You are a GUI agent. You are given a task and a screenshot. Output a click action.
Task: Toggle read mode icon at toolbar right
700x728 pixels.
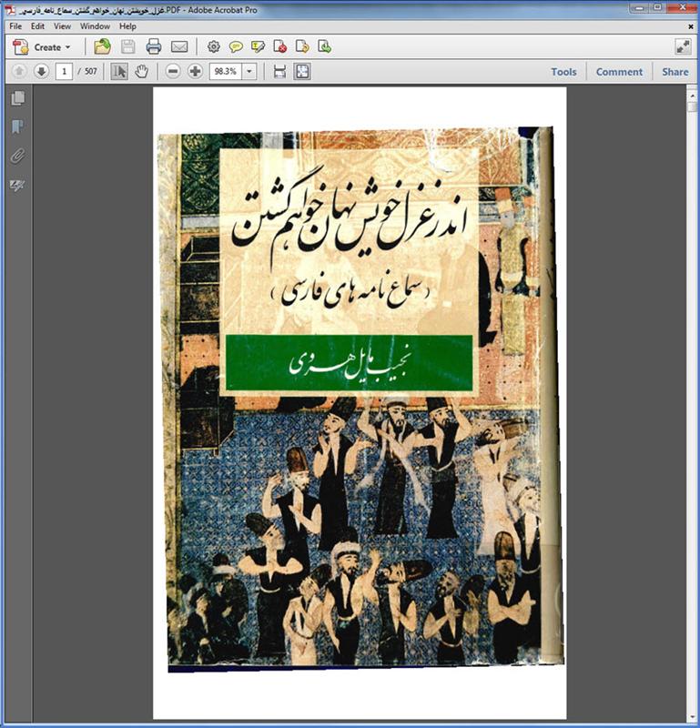683,47
